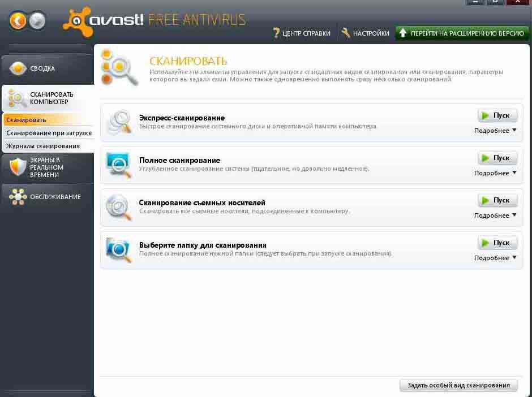Select the Сканировать submenu item
532x397 pixels.
click(48, 120)
